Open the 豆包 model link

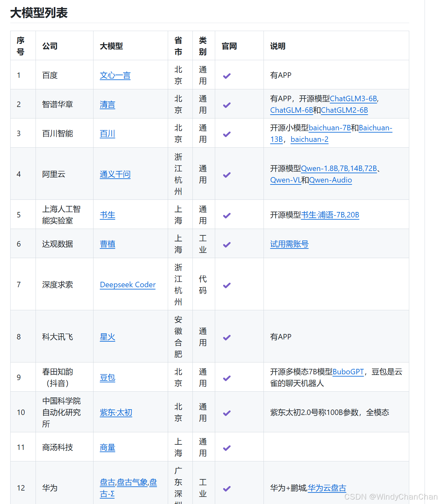click(108, 378)
